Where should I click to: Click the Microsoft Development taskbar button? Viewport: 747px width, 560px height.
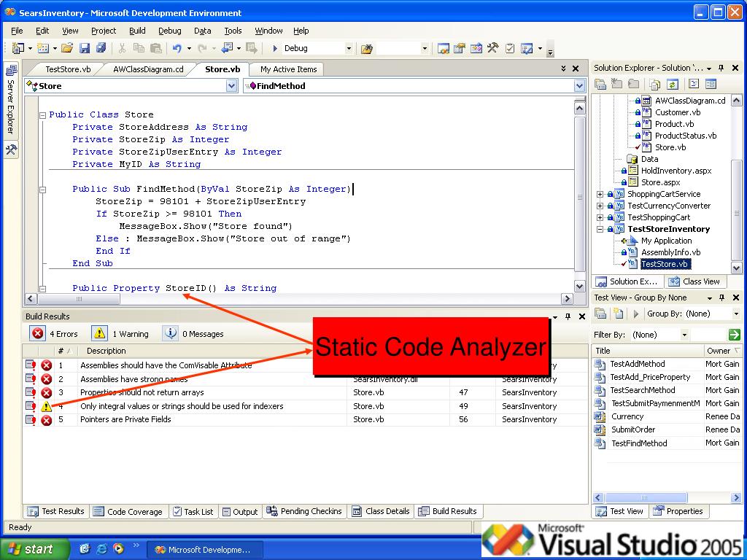(x=204, y=550)
